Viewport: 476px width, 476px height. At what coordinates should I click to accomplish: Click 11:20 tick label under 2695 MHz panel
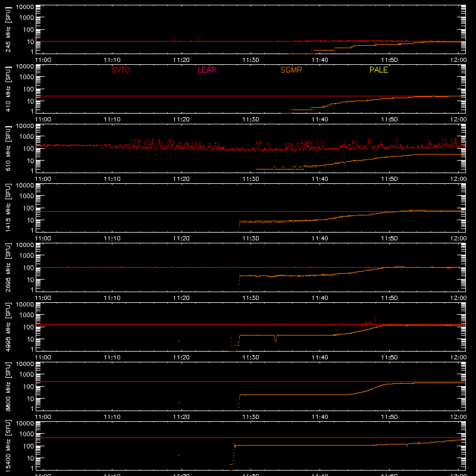(x=181, y=298)
